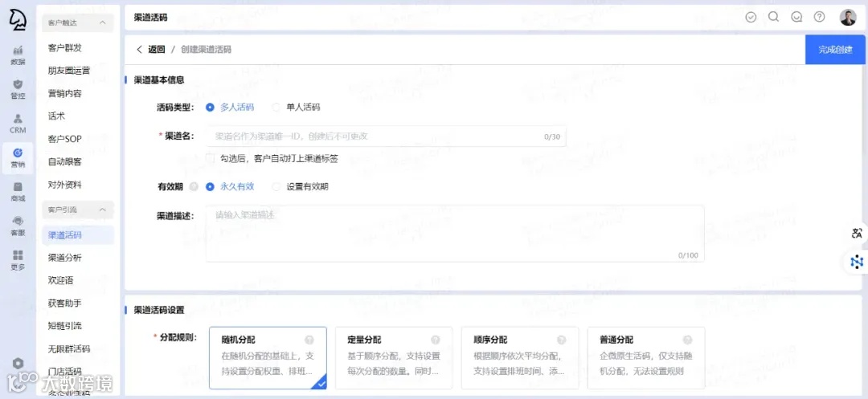Click the checkmark circle icon in the header
868x399 pixels.
tap(751, 17)
